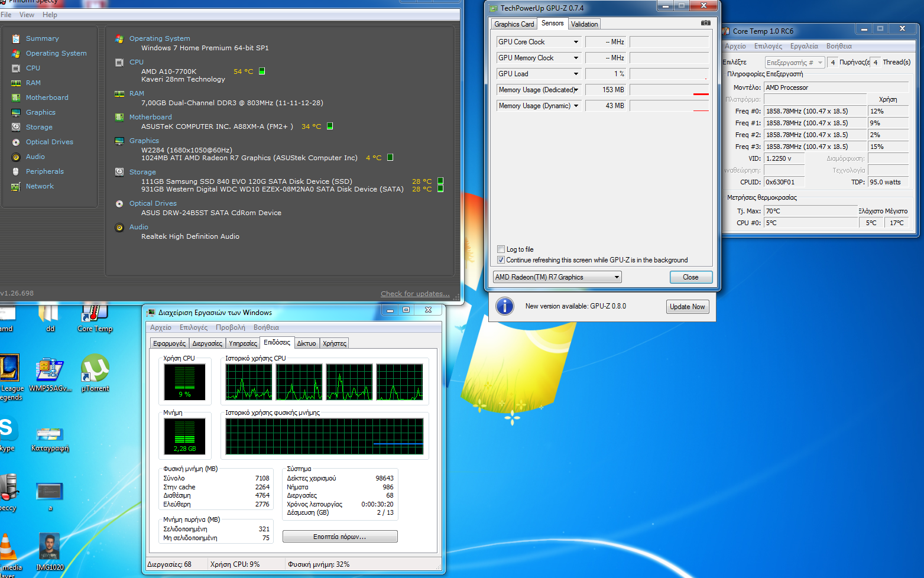The height and width of the screenshot is (578, 924).
Task: Open Υπηρεσίες tab in Task Manager
Action: coord(243,343)
